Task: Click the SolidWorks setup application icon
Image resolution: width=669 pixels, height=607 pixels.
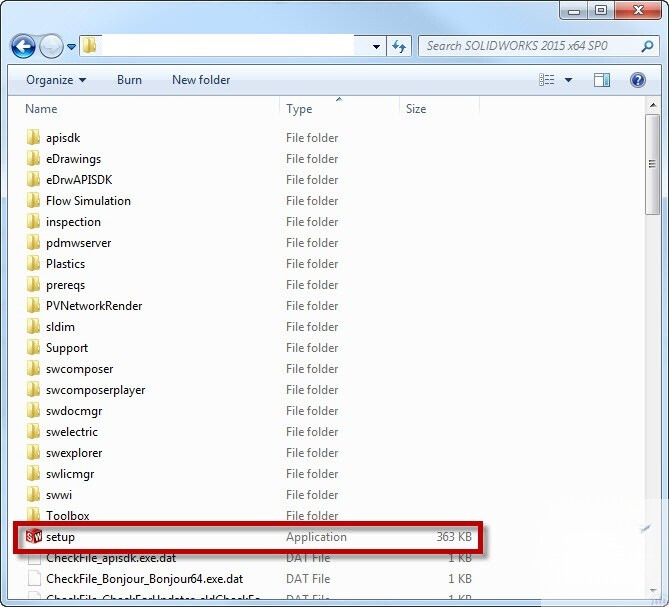Action: [x=34, y=537]
